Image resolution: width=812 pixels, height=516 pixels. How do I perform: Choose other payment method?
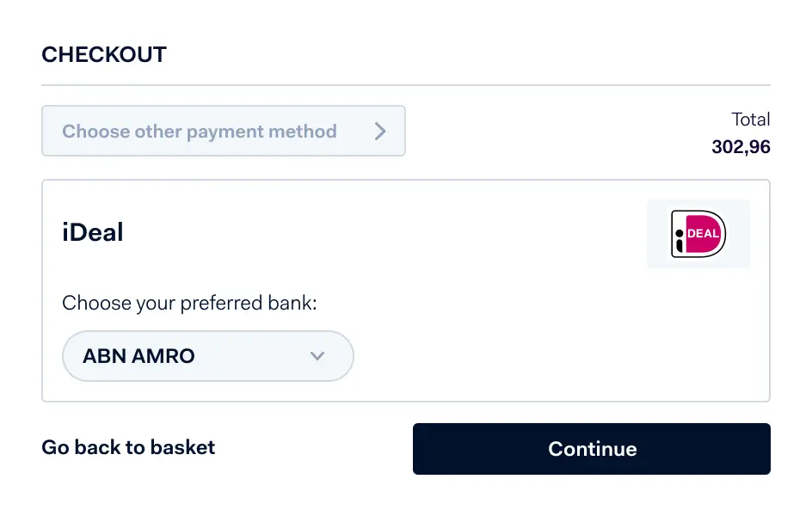(223, 132)
